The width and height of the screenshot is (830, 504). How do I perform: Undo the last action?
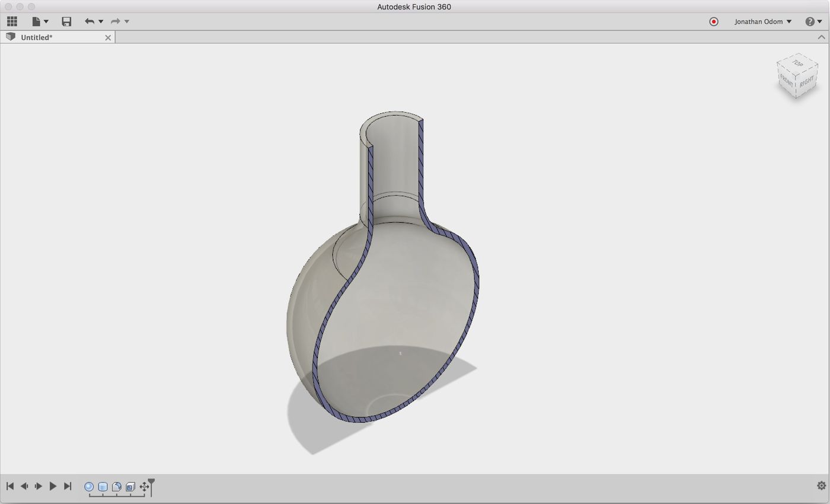pyautogui.click(x=90, y=21)
